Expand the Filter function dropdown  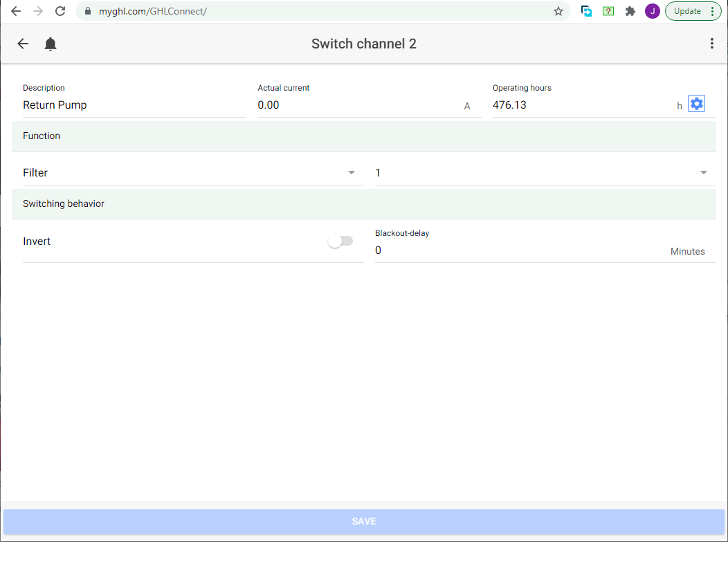coord(192,173)
